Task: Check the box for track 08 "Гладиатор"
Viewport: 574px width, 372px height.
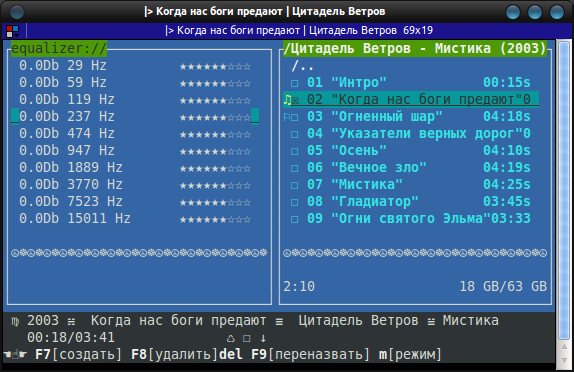Action: point(295,202)
